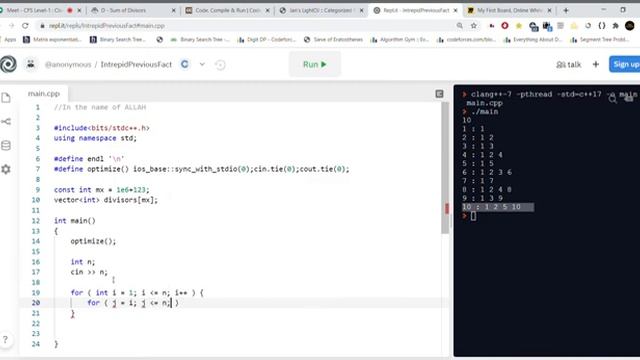Viewport: 640px width, 360px height.
Task: Open the database sidebar icon
Action: (6, 145)
